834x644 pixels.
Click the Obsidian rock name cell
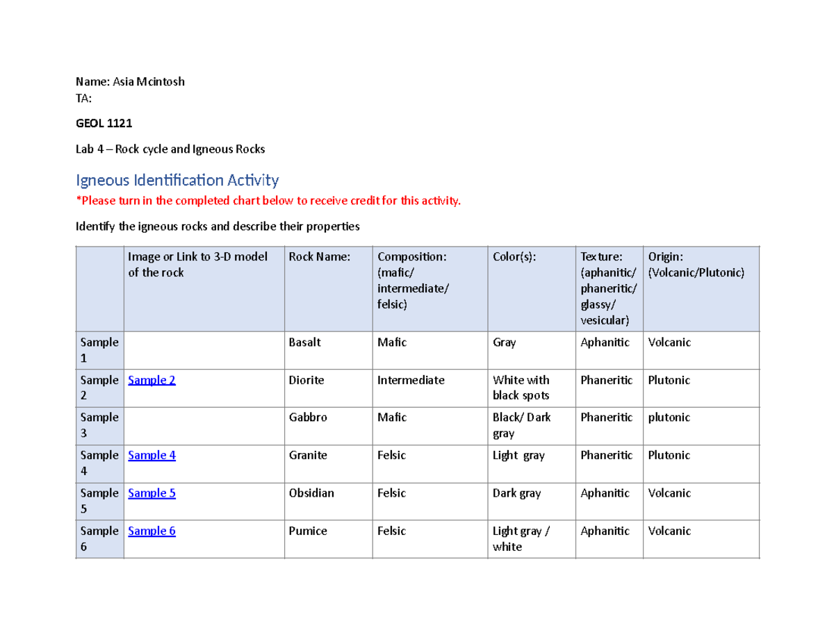pos(329,500)
